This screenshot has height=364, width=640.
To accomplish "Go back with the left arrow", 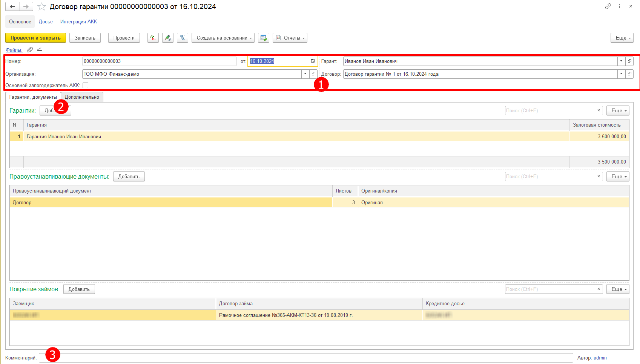I will click(x=12, y=6).
